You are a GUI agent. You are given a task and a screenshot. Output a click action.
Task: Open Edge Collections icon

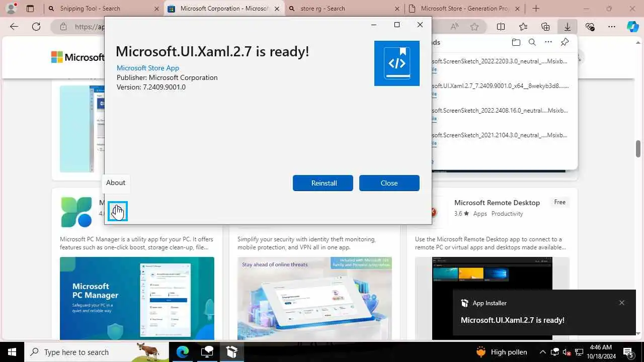coord(545,27)
